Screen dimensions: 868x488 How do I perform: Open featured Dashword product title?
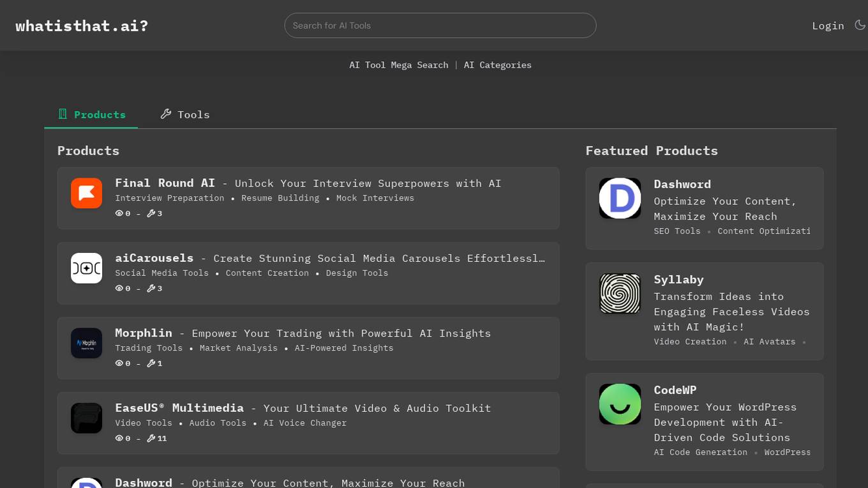point(682,184)
